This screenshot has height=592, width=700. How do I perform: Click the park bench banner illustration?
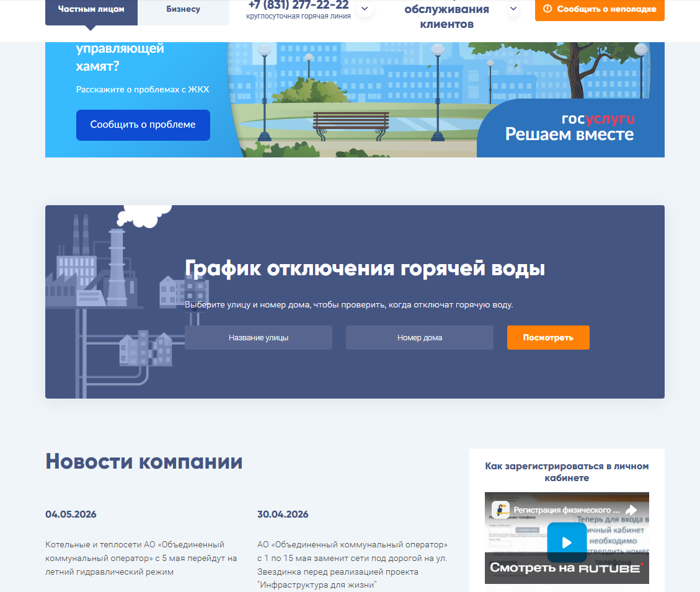tap(351, 125)
